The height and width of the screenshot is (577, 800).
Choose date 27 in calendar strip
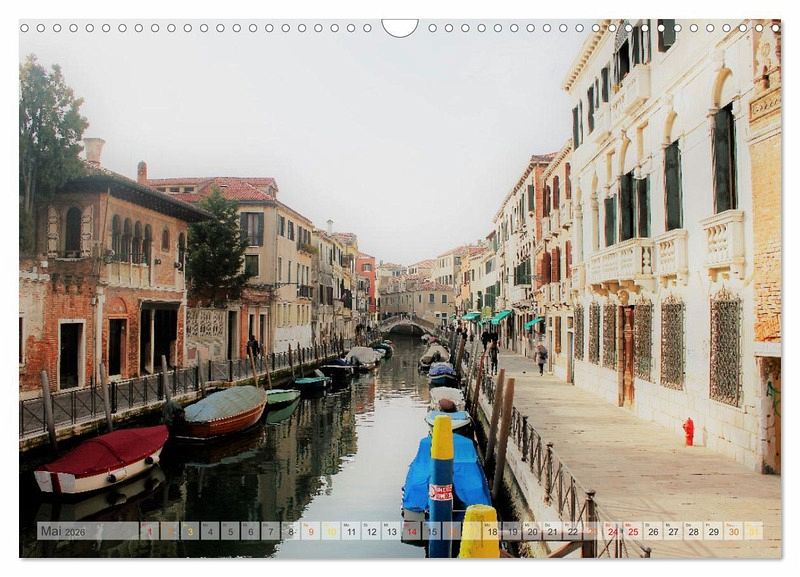coord(673,531)
